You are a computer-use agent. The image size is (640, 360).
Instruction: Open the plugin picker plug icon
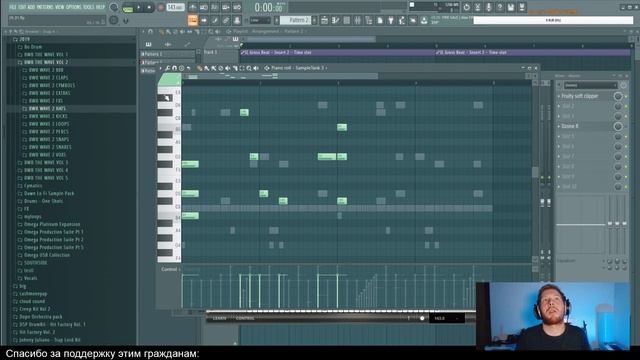tap(391, 20)
